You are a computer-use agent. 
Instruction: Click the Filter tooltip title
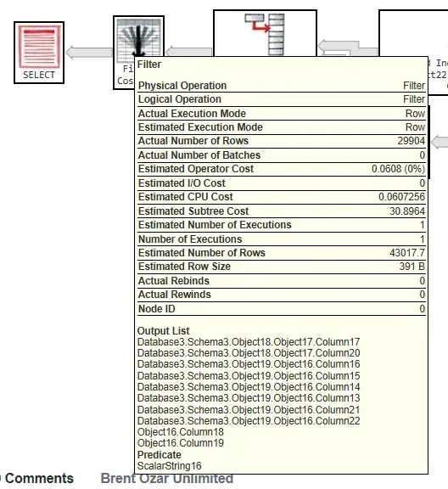149,65
